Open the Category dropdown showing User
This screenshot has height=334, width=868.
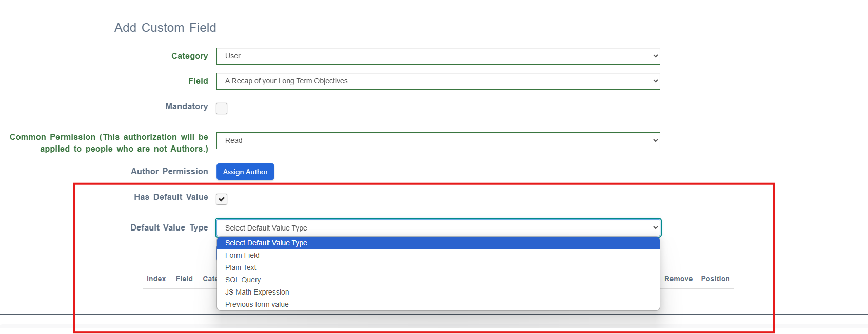point(438,56)
